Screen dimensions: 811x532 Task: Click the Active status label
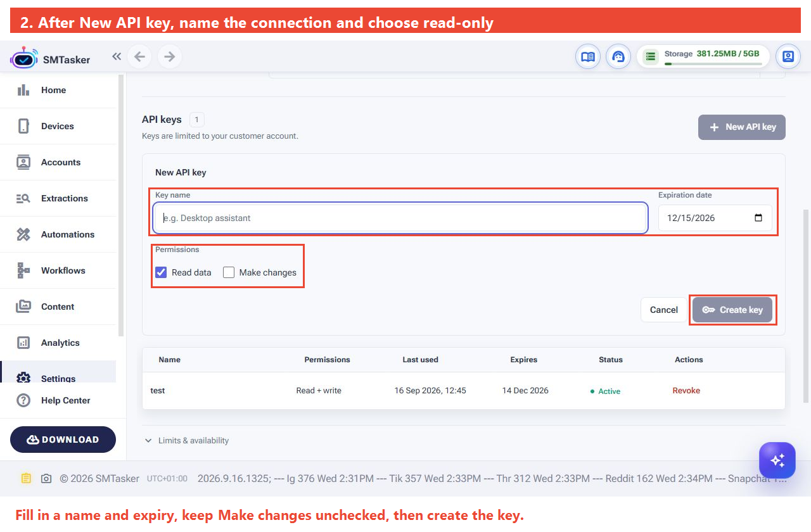[605, 391]
